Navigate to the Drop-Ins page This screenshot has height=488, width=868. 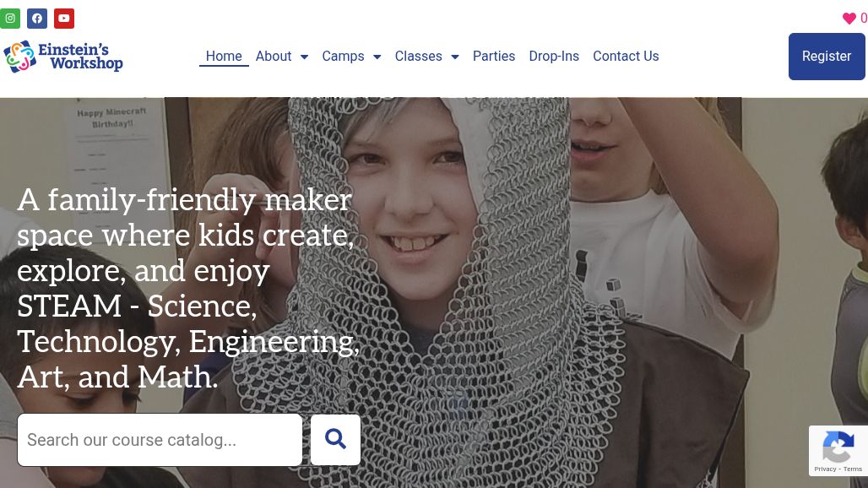tap(554, 56)
